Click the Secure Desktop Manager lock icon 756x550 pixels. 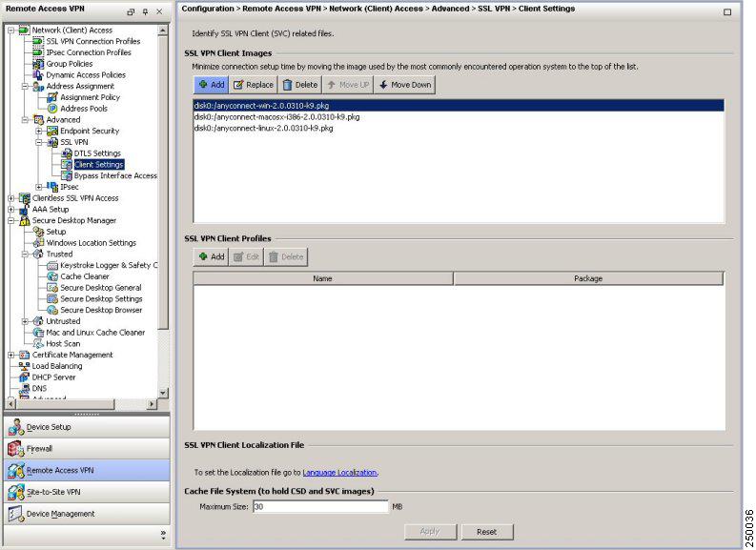coord(25,221)
